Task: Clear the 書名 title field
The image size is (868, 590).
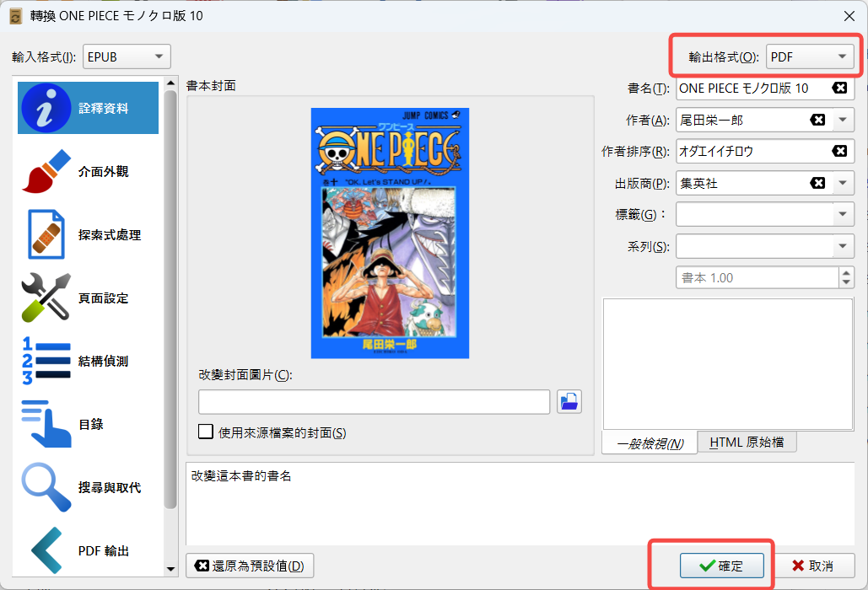Action: point(839,88)
